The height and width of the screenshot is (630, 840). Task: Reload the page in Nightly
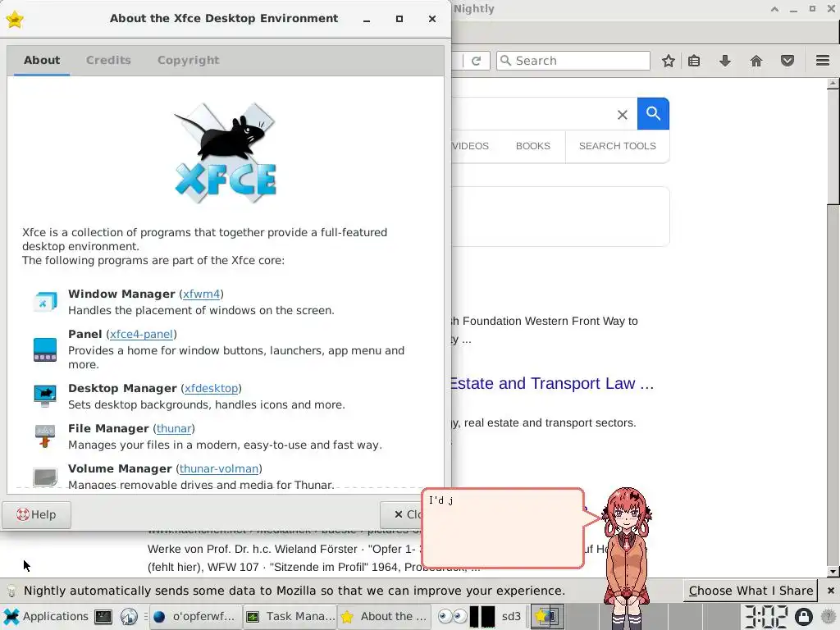coord(477,61)
